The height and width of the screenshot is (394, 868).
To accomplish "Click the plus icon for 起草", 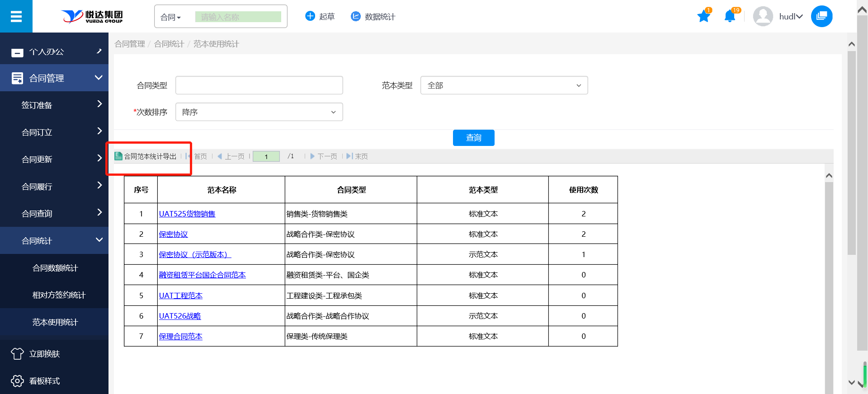I will click(310, 16).
